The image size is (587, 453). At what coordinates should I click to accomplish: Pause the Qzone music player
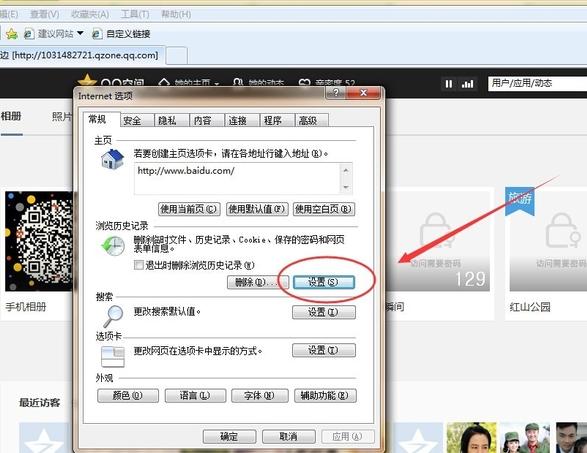448,84
